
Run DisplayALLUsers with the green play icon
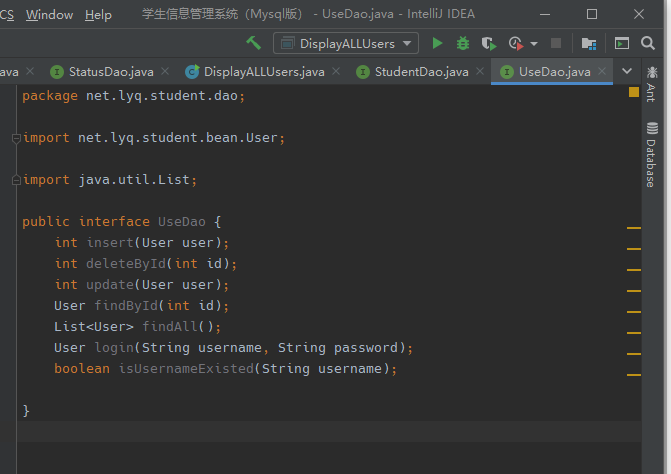coord(437,43)
